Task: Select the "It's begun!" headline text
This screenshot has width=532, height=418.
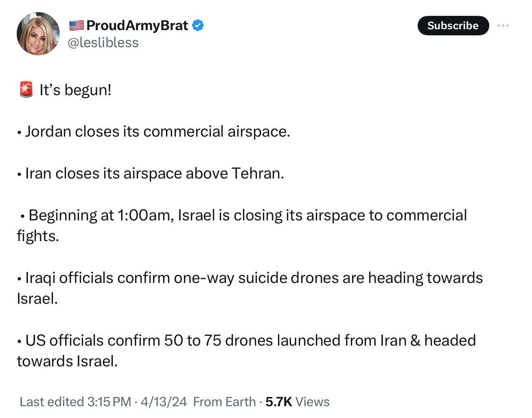Action: pos(75,90)
